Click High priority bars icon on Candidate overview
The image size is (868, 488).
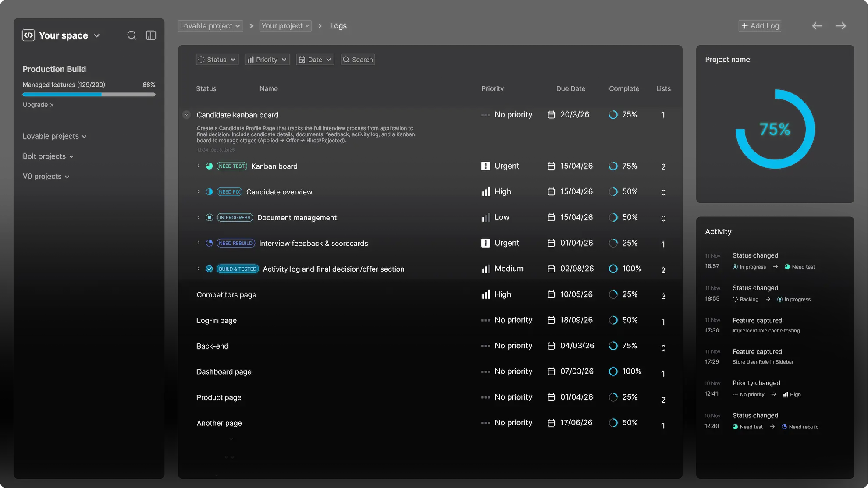(486, 192)
